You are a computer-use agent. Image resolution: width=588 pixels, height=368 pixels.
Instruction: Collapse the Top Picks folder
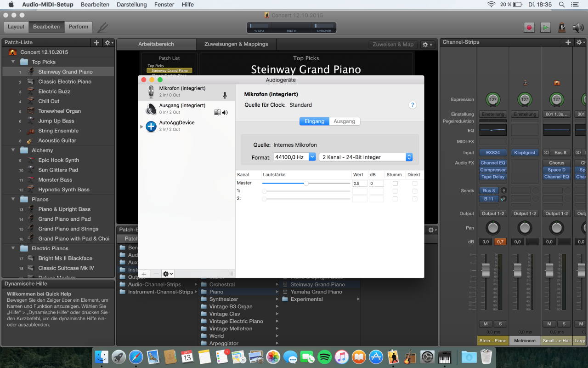pyautogui.click(x=13, y=62)
